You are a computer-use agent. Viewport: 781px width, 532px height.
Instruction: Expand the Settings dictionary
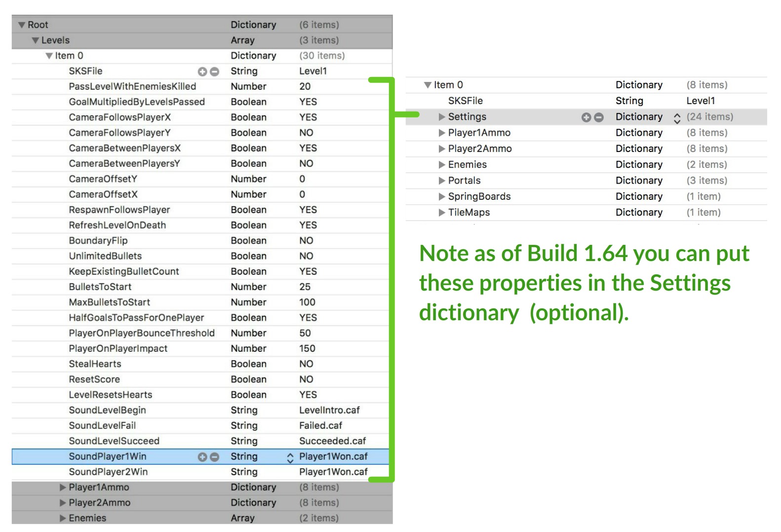(442, 117)
